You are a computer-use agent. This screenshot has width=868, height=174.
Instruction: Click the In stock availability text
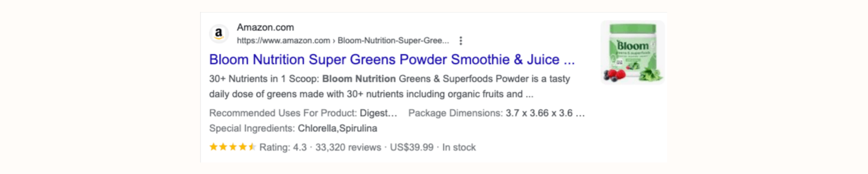pyautogui.click(x=459, y=147)
